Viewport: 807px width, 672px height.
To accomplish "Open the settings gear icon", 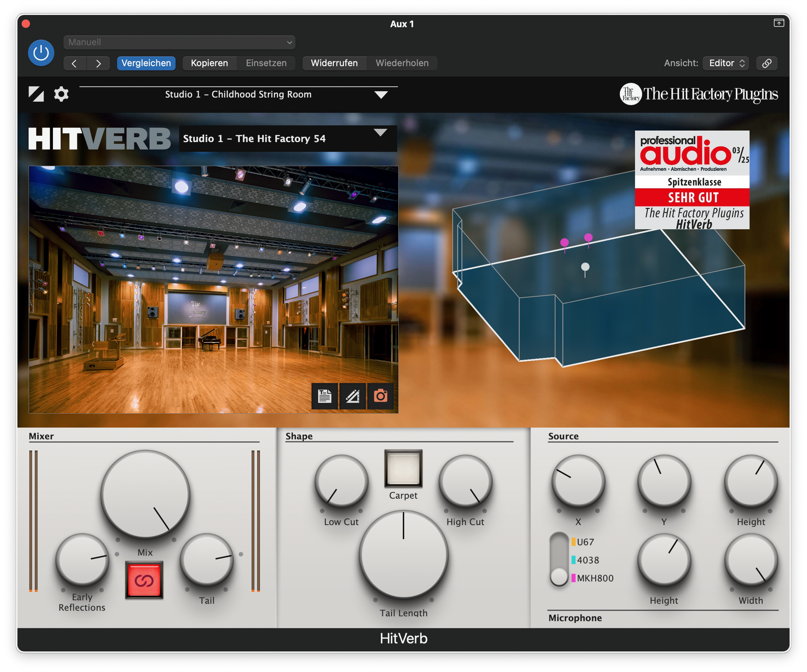I will tap(61, 94).
